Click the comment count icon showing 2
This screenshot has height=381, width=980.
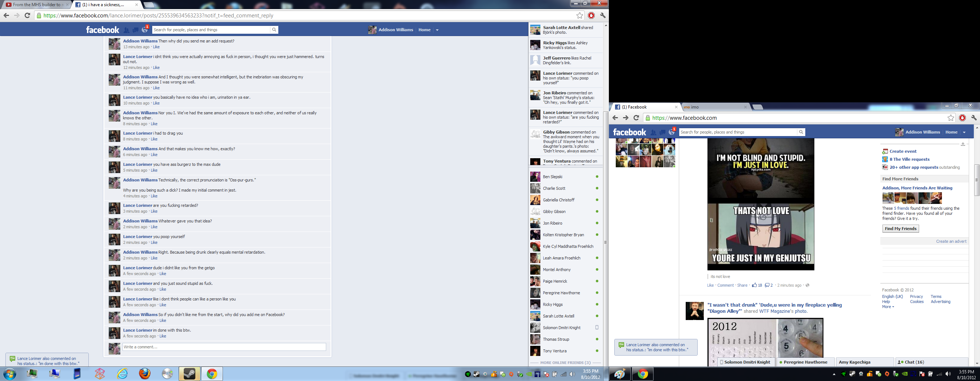767,285
